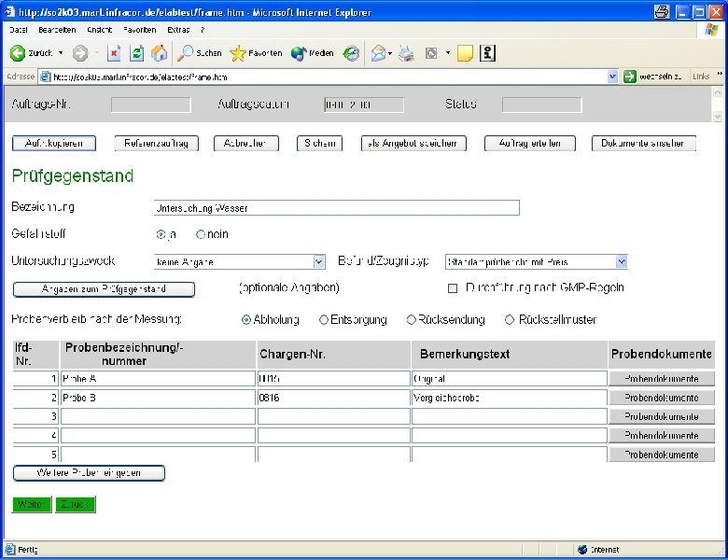
Task: Click the Auftr. kopieren button
Action: [54, 144]
